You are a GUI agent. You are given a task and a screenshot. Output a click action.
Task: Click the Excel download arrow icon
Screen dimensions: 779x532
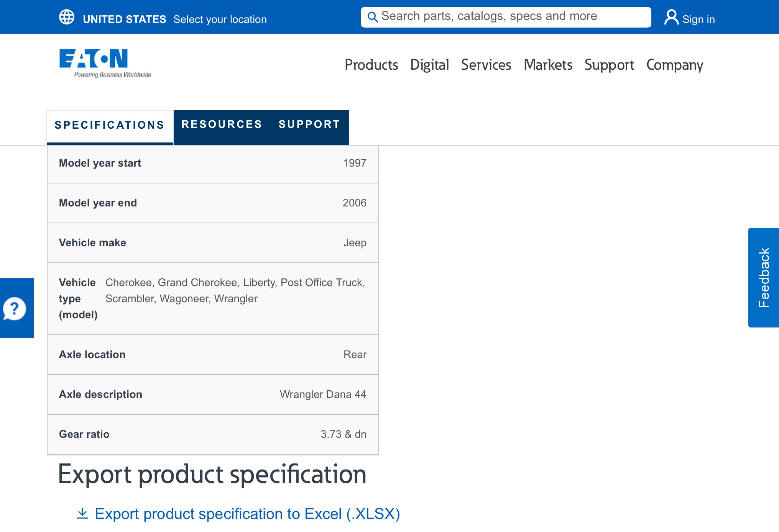[x=82, y=514]
